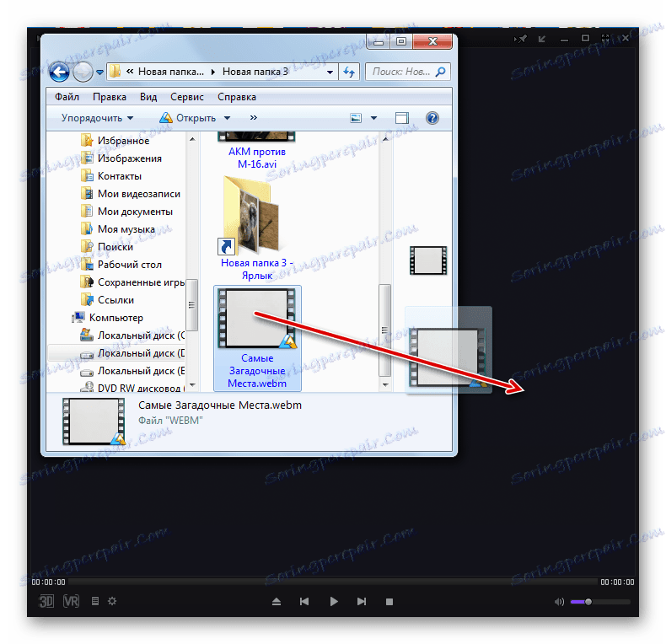Screen dimensions: 666x644
Task: Skip to next track in player
Action: pos(362,602)
